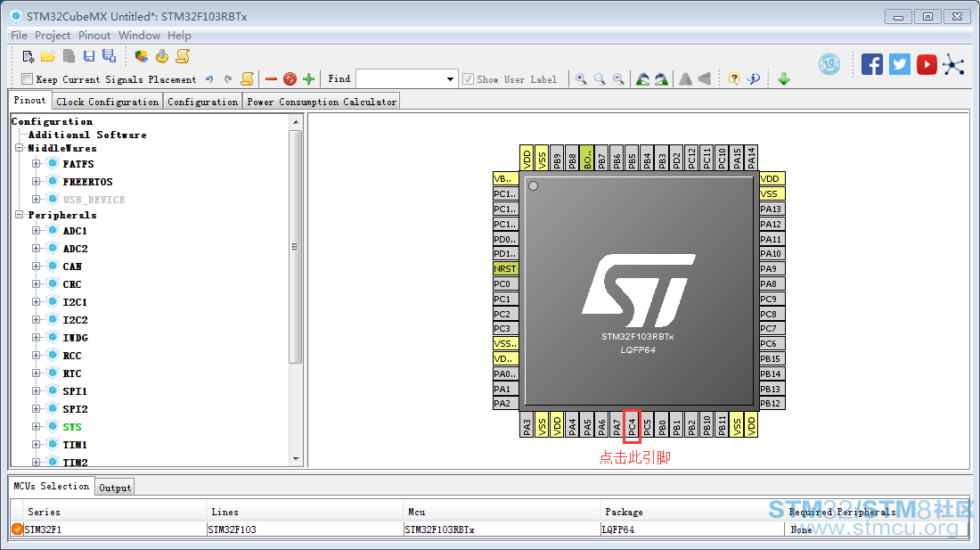Click the green plus expand icon

click(x=308, y=78)
